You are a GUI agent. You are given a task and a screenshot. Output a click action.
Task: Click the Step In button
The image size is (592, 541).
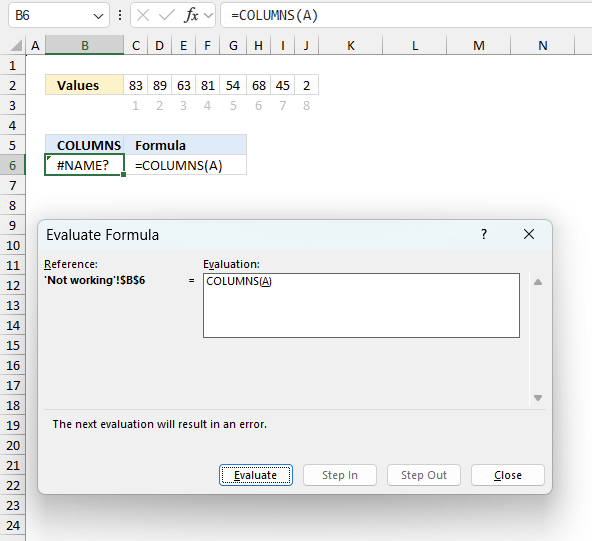coord(340,475)
